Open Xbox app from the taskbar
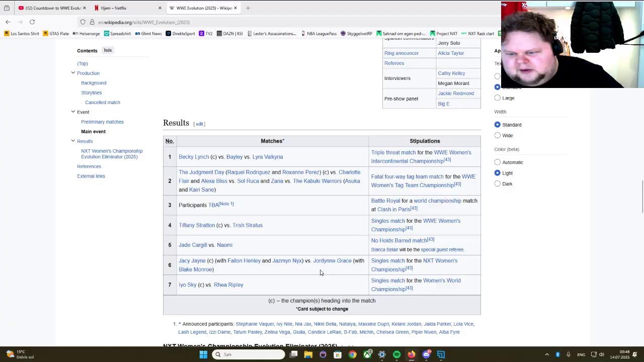Image resolution: width=644 pixels, height=362 pixels. pyautogui.click(x=367, y=354)
